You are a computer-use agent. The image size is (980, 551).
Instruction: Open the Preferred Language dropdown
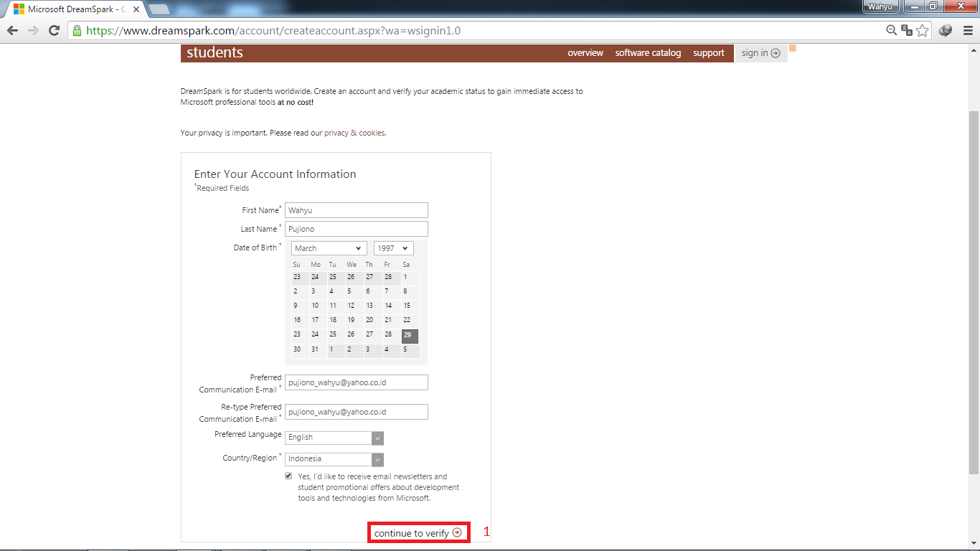pos(334,438)
